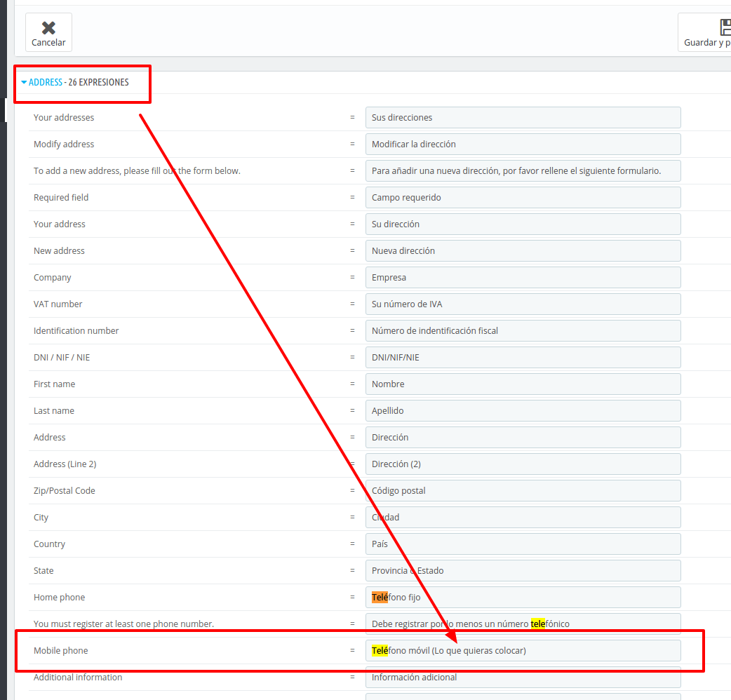Edit the 'DNI/NIF/NIE' translation field

click(x=523, y=358)
